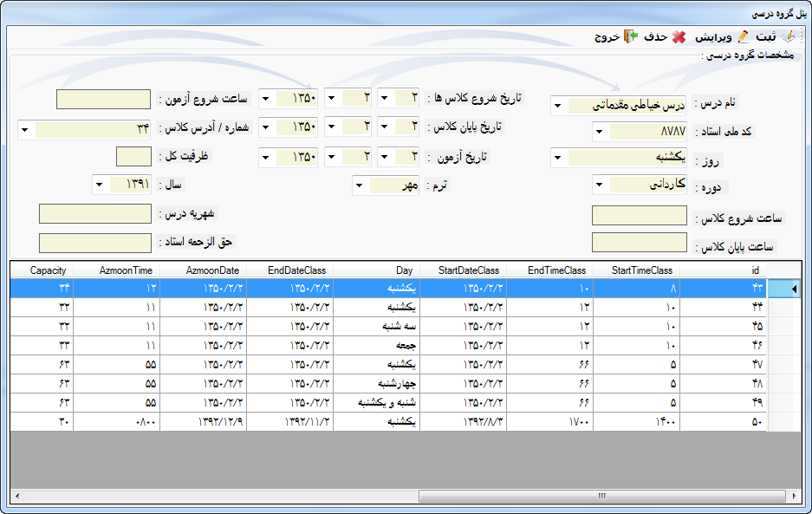Click the شنبه و یکشنبه day cell

coord(376,403)
